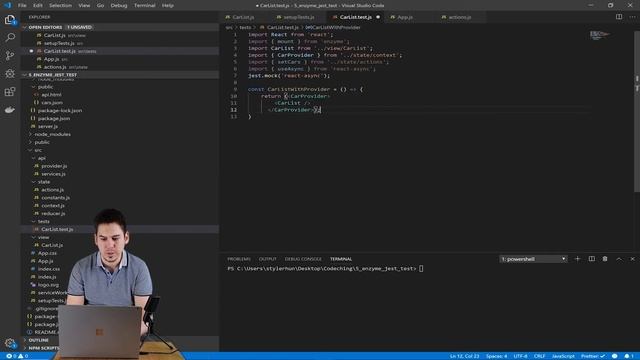Close the terminal panel
This screenshot has height=360, width=640.
coord(633,259)
